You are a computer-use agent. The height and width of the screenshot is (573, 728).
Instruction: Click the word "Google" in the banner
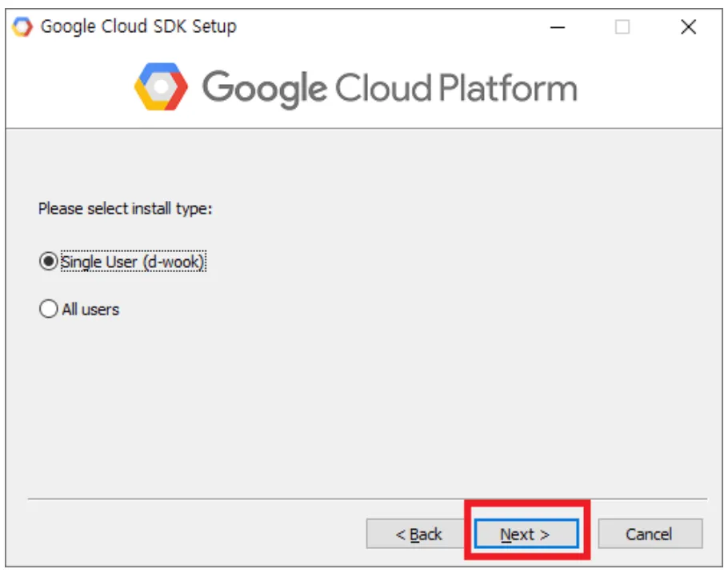pyautogui.click(x=264, y=88)
